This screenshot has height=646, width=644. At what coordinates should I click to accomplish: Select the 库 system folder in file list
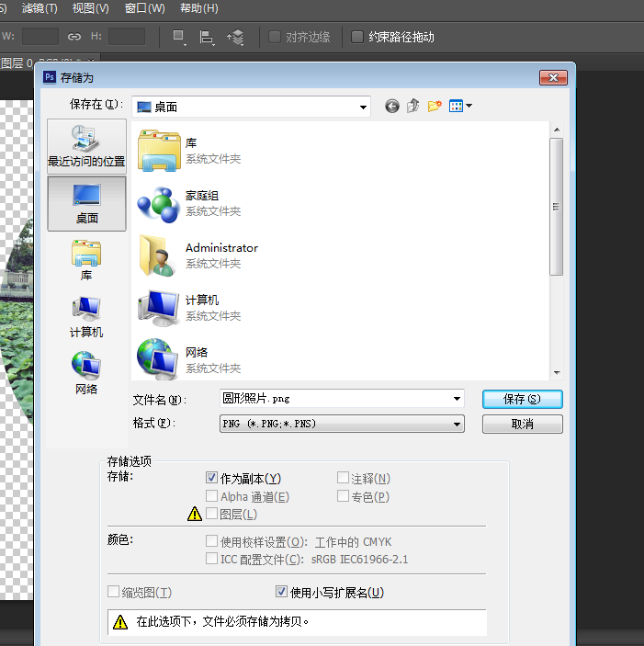(189, 151)
